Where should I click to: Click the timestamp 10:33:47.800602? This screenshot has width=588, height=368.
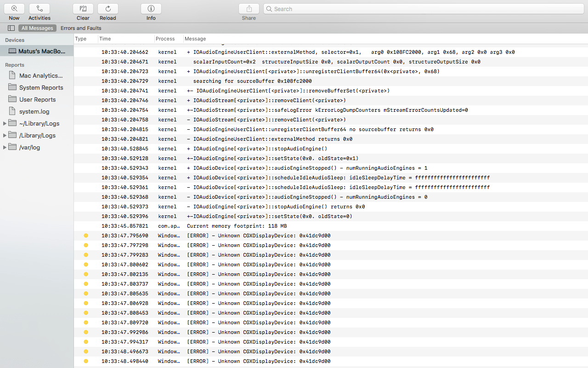pyautogui.click(x=125, y=264)
